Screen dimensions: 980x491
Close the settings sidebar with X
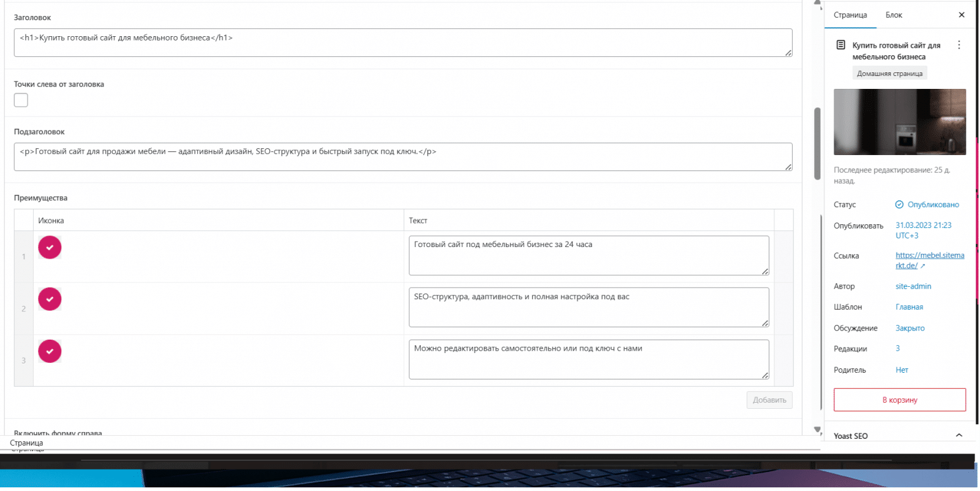pos(961,15)
